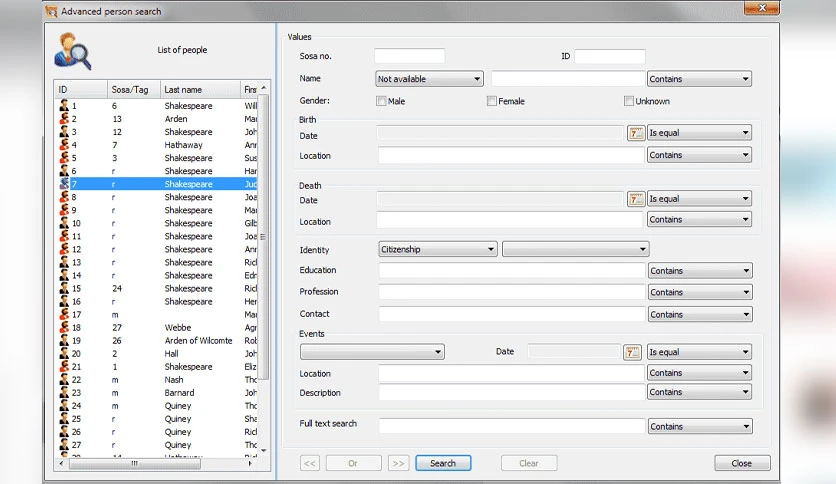Open the Death date 'Is equal' dropdown
Viewport: 836px width, 484px height.
[x=699, y=199]
